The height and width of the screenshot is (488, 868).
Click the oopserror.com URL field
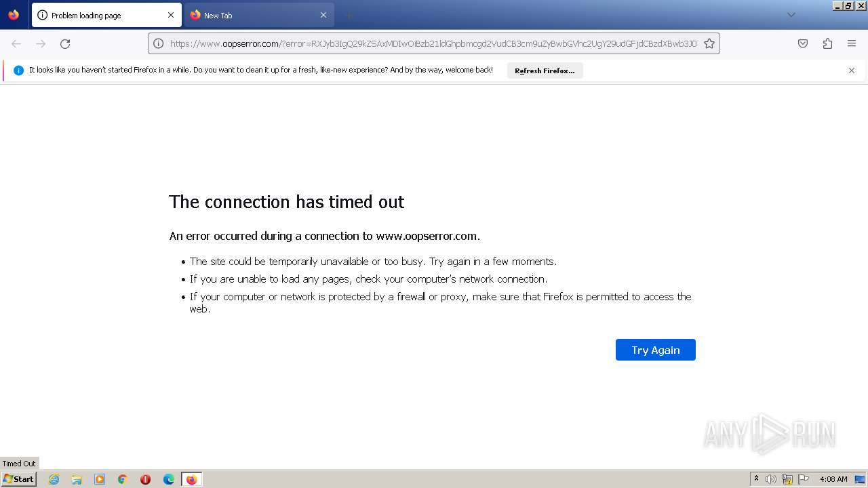tap(433, 43)
